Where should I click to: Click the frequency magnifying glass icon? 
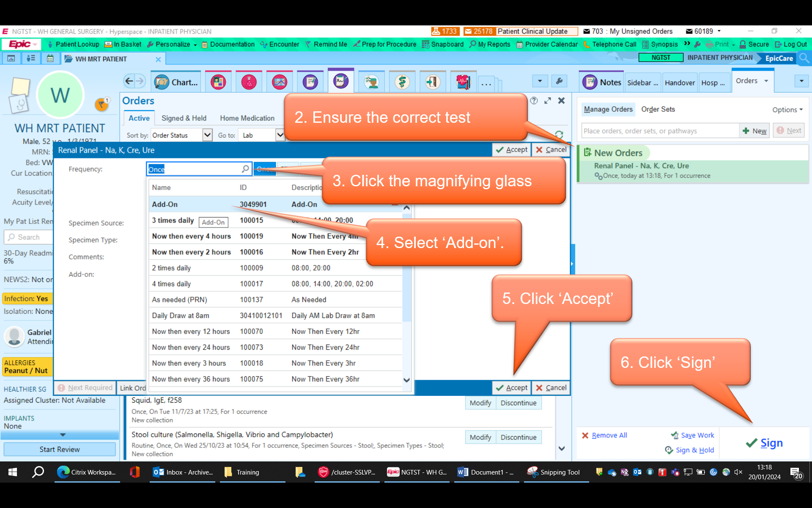(x=245, y=169)
